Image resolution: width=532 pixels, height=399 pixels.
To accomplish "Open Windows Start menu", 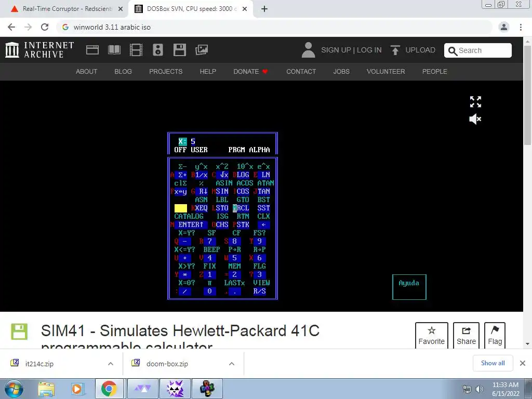I will click(14, 389).
